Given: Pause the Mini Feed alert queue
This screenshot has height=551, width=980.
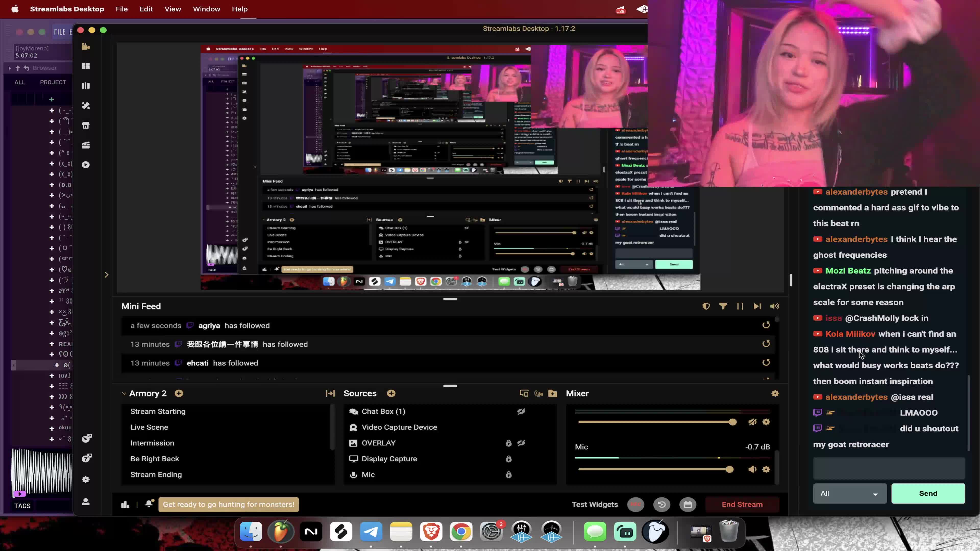Looking at the screenshot, I should tap(740, 306).
